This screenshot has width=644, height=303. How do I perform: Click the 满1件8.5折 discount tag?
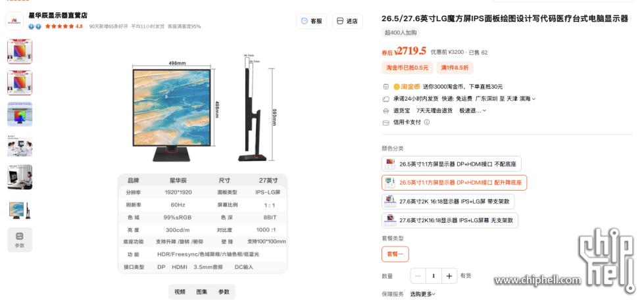pos(455,68)
